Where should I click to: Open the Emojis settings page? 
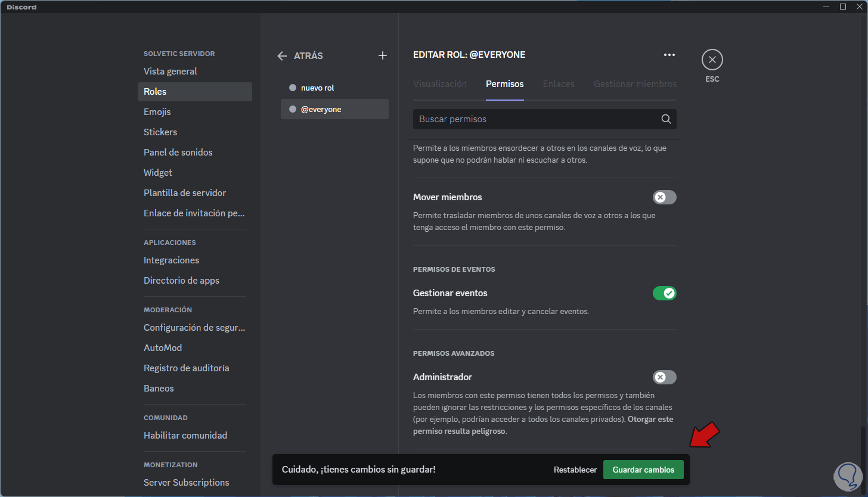[x=157, y=112]
